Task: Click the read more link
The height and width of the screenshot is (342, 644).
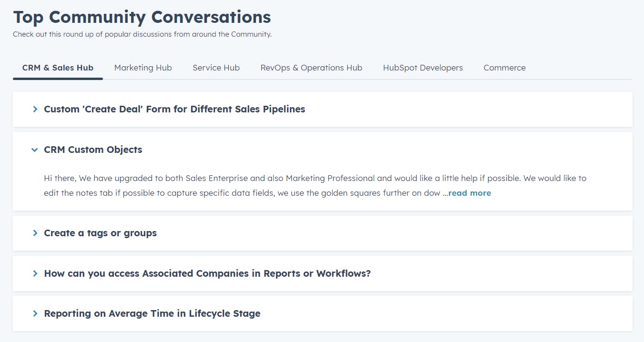Action: [x=470, y=193]
